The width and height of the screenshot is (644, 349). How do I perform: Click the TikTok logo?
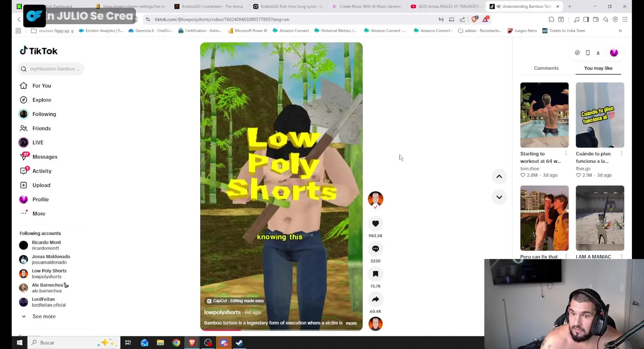(x=39, y=51)
